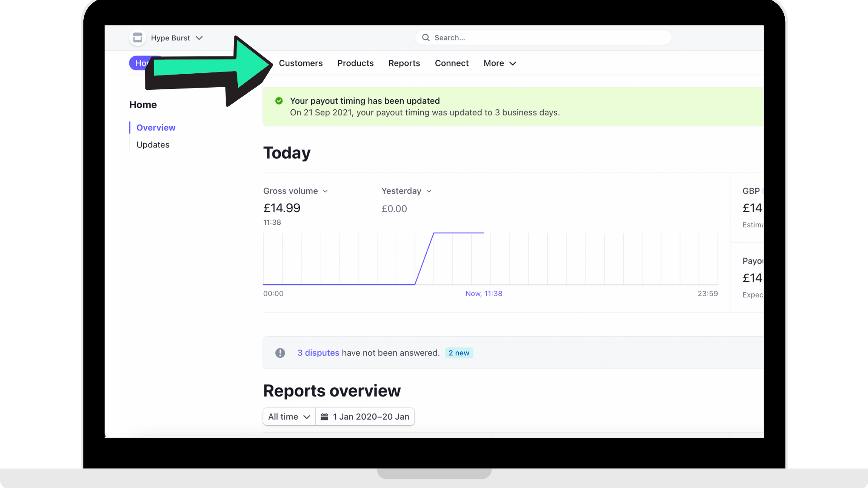
Task: Select Updates in the Home sidebar
Action: pos(153,145)
